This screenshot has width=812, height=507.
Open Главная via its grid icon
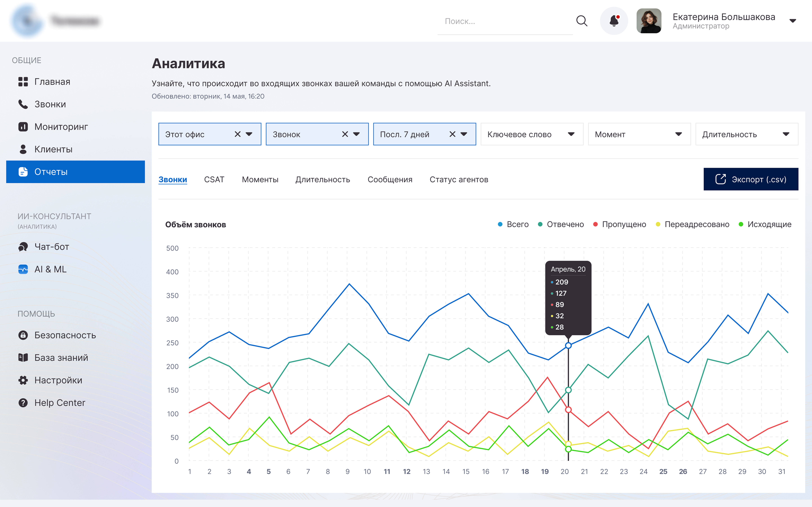tap(23, 82)
